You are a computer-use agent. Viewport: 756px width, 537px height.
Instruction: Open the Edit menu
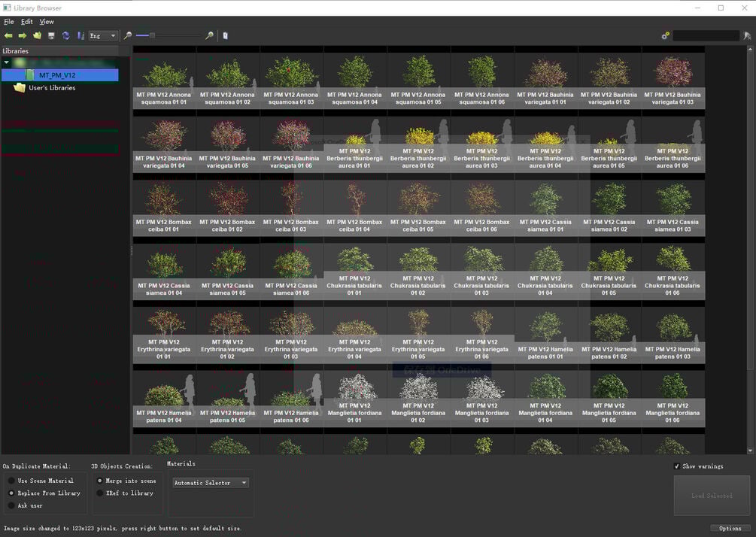pos(26,22)
